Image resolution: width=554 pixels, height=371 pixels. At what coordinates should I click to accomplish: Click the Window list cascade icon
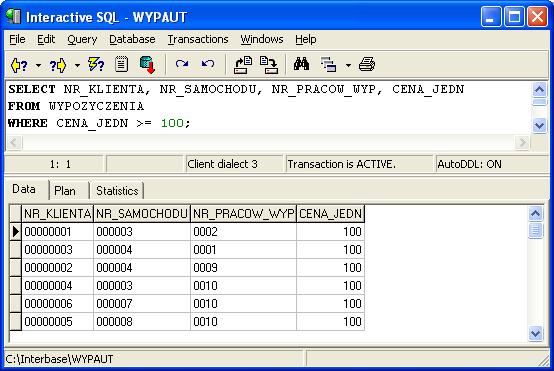click(328, 65)
